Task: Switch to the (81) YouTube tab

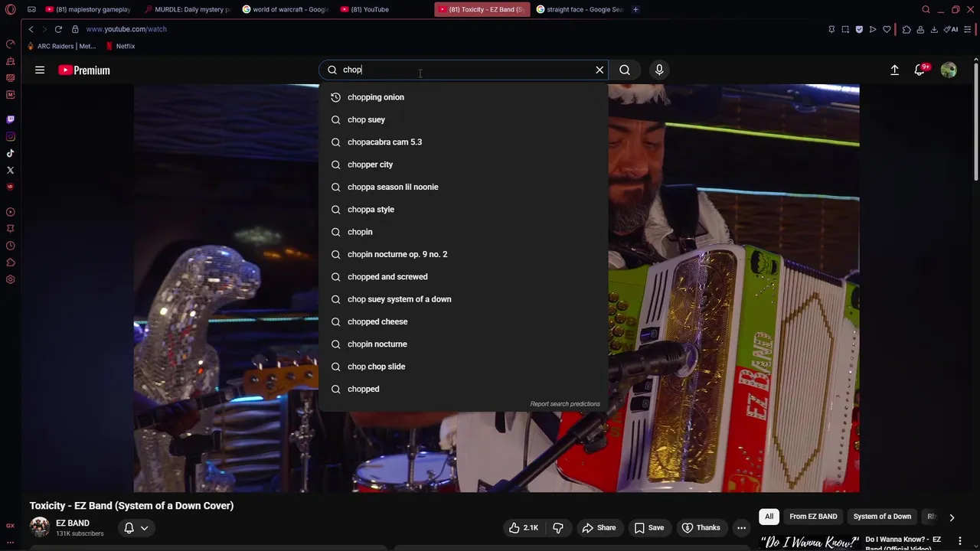Action: (383, 9)
